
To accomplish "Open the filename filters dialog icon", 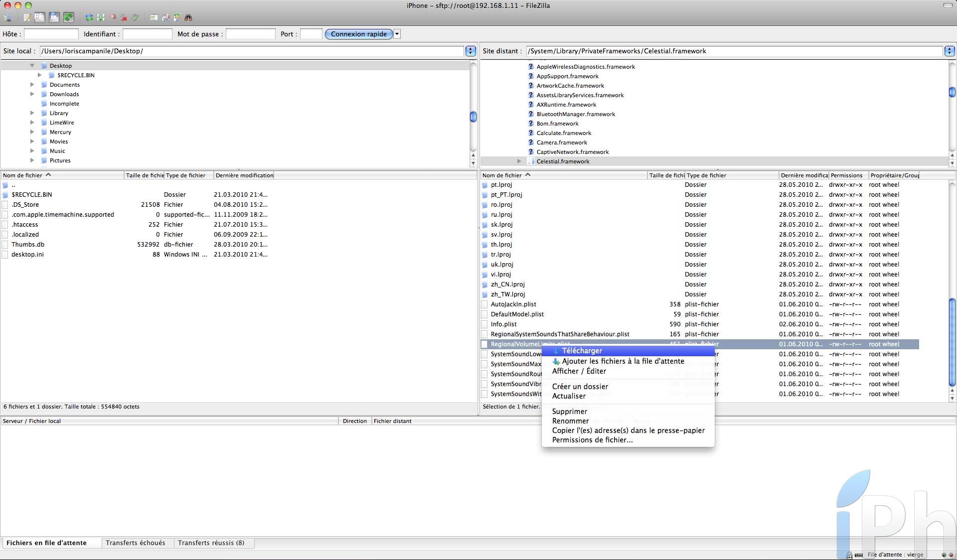I will coord(154,18).
